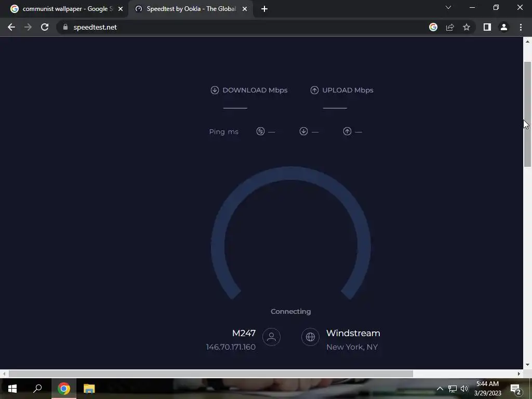Image resolution: width=532 pixels, height=399 pixels.
Task: Click the Connecting status text
Action: (x=291, y=312)
